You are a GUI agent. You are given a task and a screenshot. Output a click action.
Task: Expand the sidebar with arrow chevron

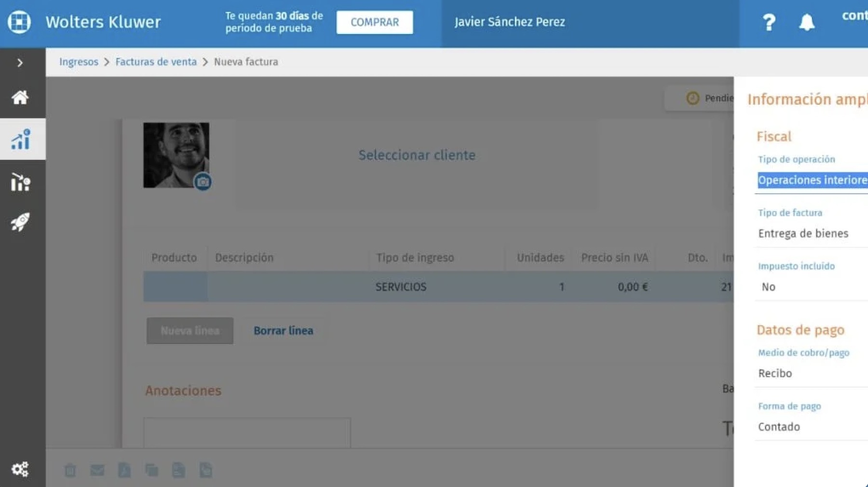20,63
